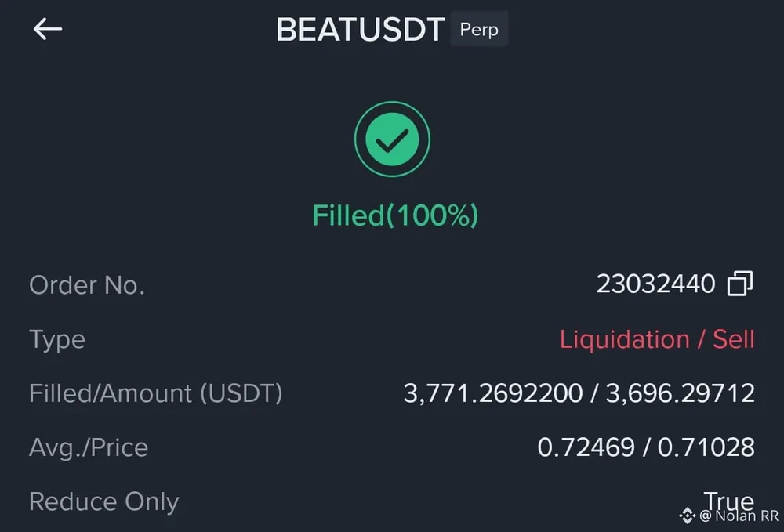The image size is (784, 532).
Task: Tap the green filled checkmark icon
Action: [392, 139]
